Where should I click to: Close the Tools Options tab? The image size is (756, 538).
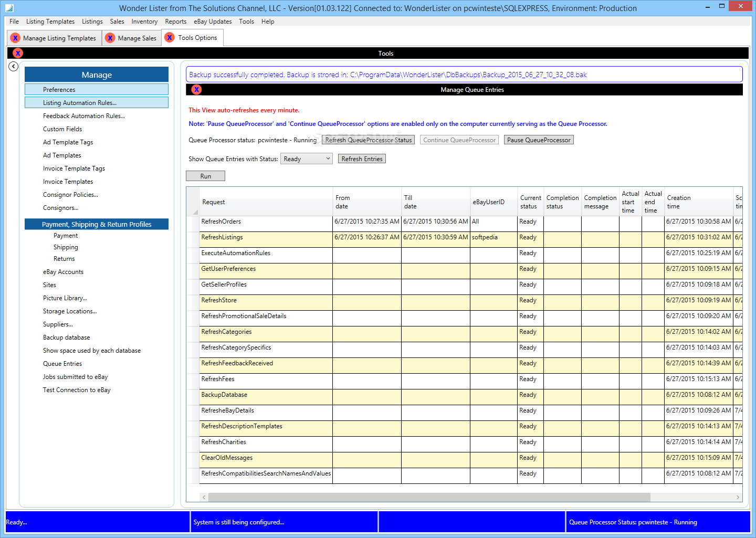point(170,37)
